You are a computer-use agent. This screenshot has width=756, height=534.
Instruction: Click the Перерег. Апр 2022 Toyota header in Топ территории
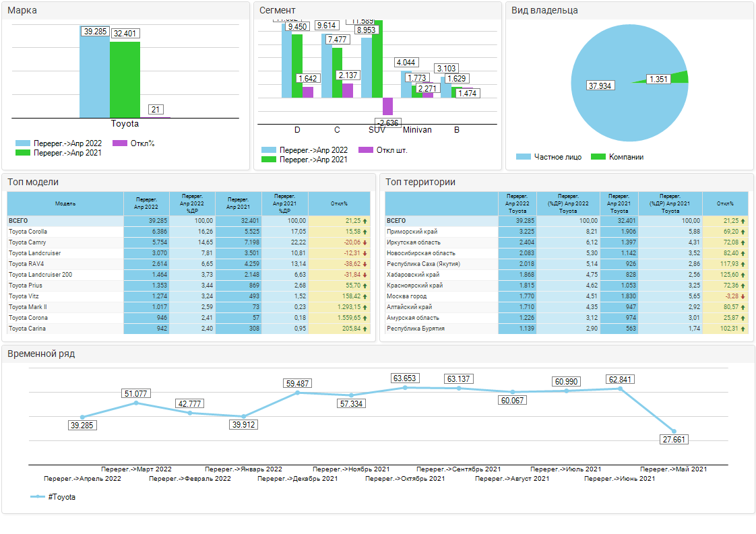(517, 203)
